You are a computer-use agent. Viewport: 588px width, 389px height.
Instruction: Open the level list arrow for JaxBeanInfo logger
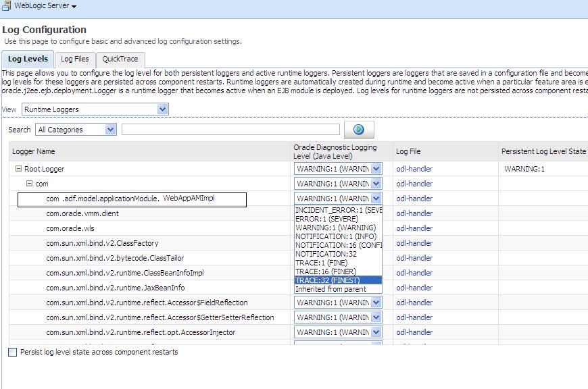376,288
